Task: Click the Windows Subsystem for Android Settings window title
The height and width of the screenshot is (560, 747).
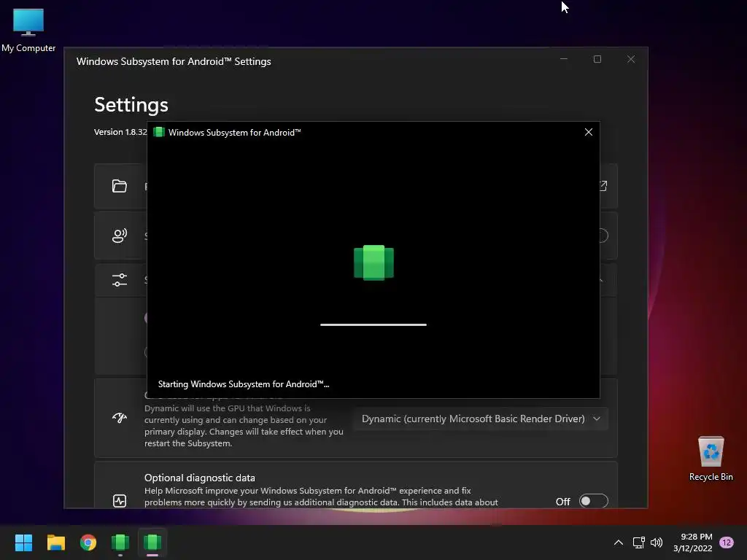Action: point(174,61)
